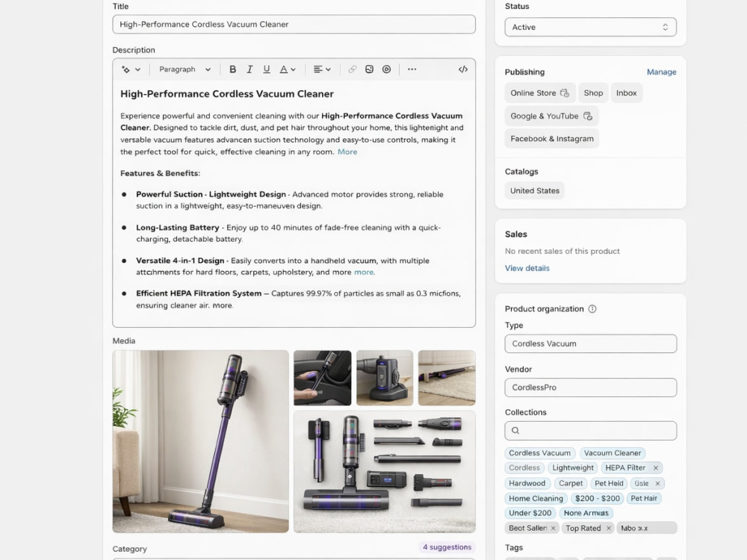Screen dimensions: 747x560
Task: Remove the HEPA Filter collection tag
Action: [x=656, y=468]
